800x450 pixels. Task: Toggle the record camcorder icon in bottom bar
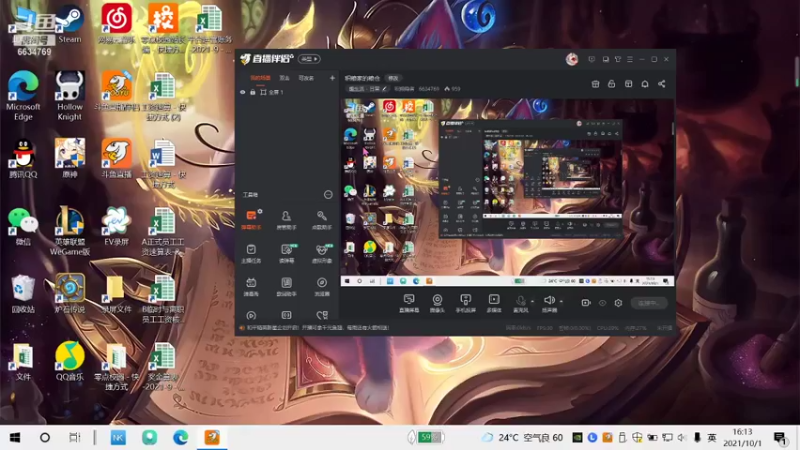tap(586, 303)
